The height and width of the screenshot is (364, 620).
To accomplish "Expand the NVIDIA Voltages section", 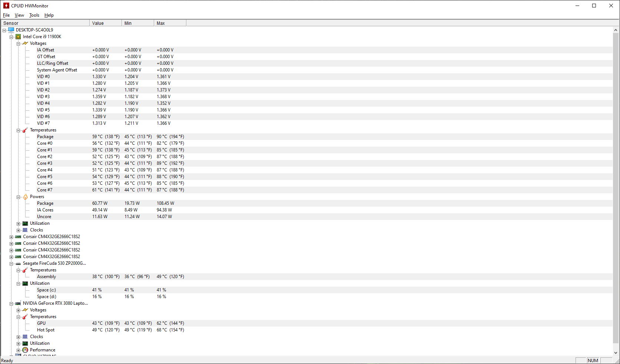I will [19, 310].
